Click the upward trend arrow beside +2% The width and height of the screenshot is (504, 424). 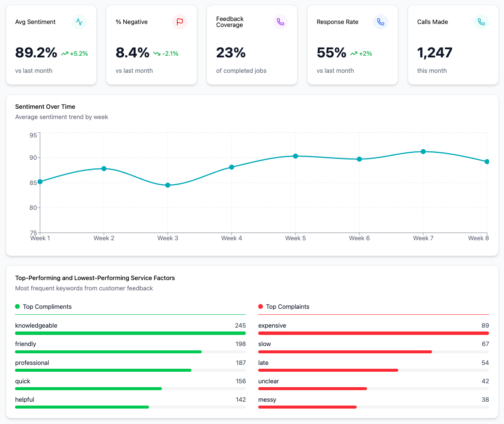pos(354,53)
